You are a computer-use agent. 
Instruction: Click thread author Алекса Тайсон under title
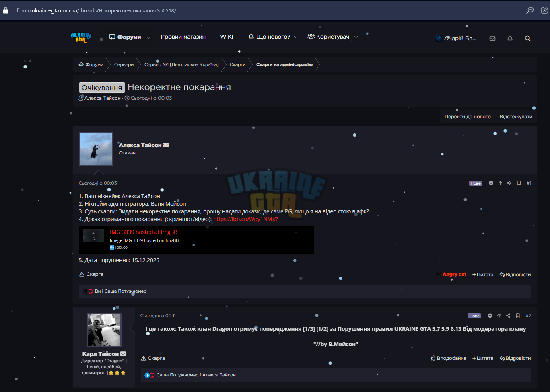pyautogui.click(x=103, y=98)
